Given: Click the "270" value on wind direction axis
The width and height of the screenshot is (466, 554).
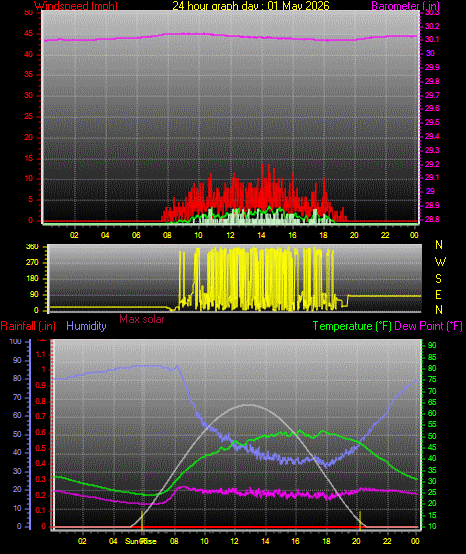Looking at the screenshot, I should pyautogui.click(x=33, y=263).
